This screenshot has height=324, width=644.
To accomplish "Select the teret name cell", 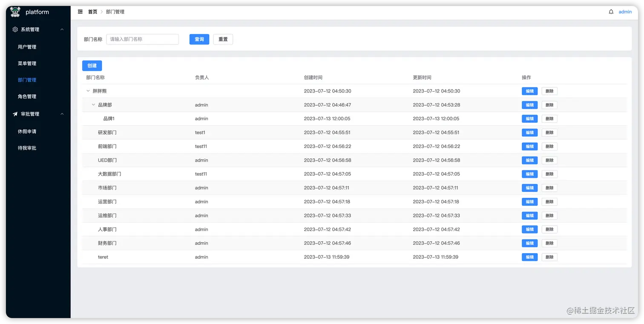I will click(x=103, y=257).
